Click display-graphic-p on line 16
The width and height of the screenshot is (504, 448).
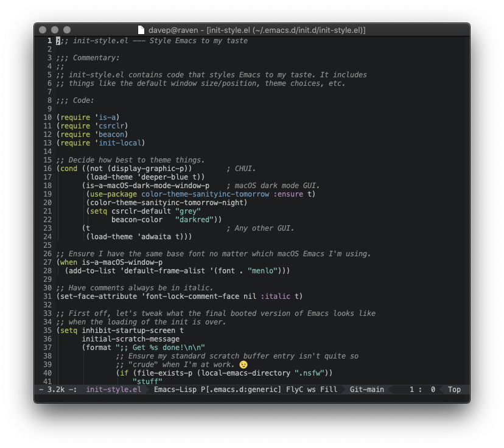tap(147, 169)
